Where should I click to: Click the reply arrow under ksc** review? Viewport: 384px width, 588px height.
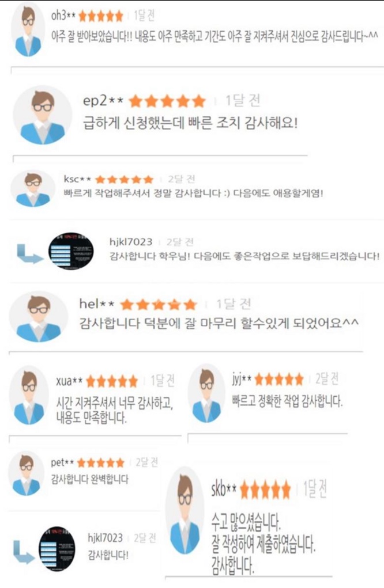[29, 254]
